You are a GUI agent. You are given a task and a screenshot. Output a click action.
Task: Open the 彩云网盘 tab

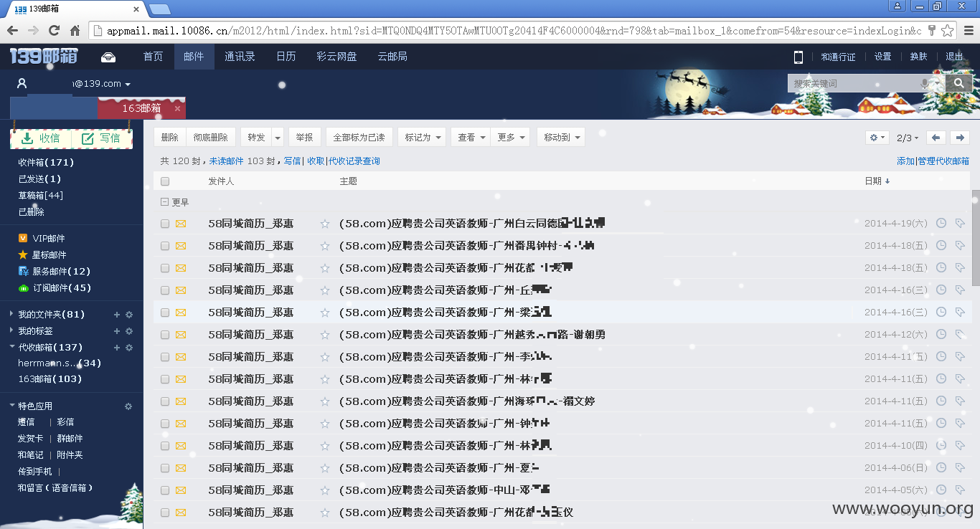[x=336, y=57]
